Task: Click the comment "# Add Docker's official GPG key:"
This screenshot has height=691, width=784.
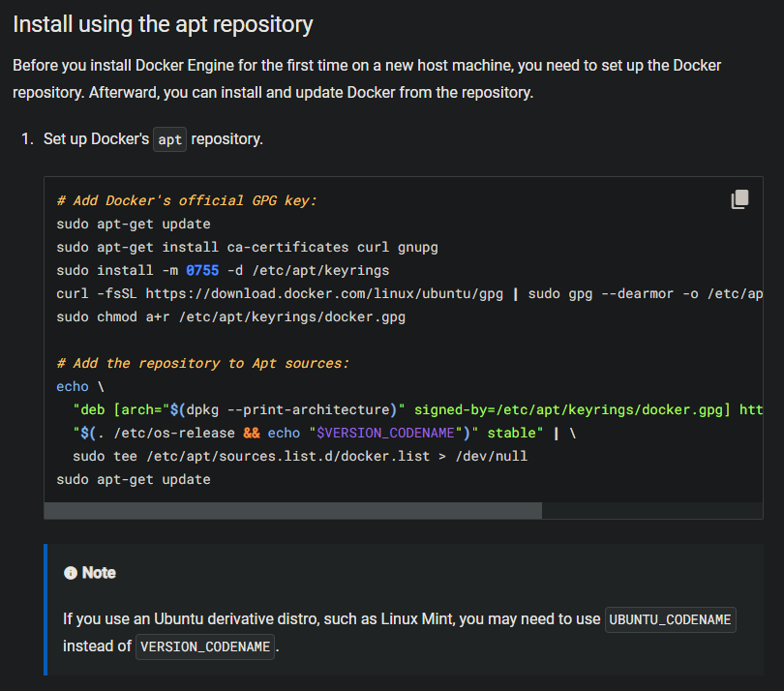Action: click(187, 200)
